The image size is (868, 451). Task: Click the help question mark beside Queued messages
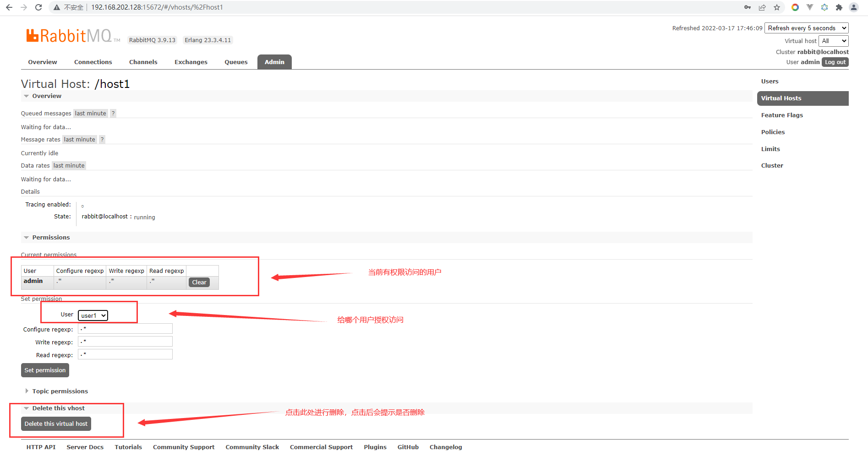[x=113, y=114]
